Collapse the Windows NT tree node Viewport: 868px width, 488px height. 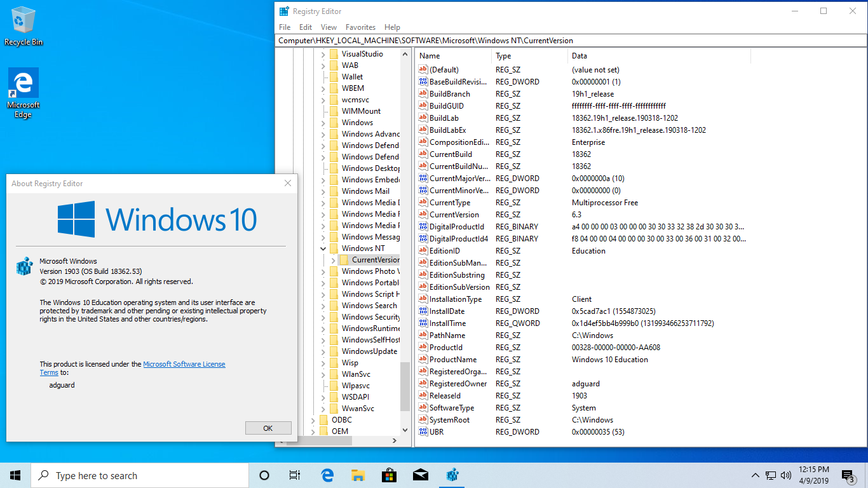(323, 248)
